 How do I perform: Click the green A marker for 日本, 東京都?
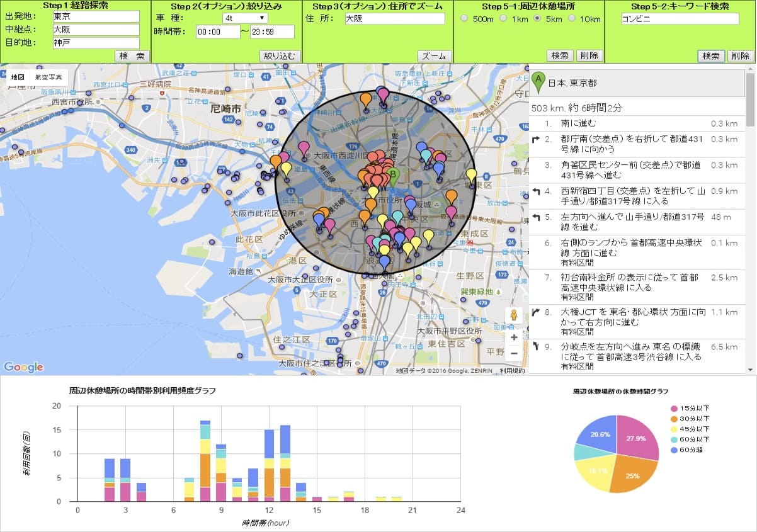(538, 82)
